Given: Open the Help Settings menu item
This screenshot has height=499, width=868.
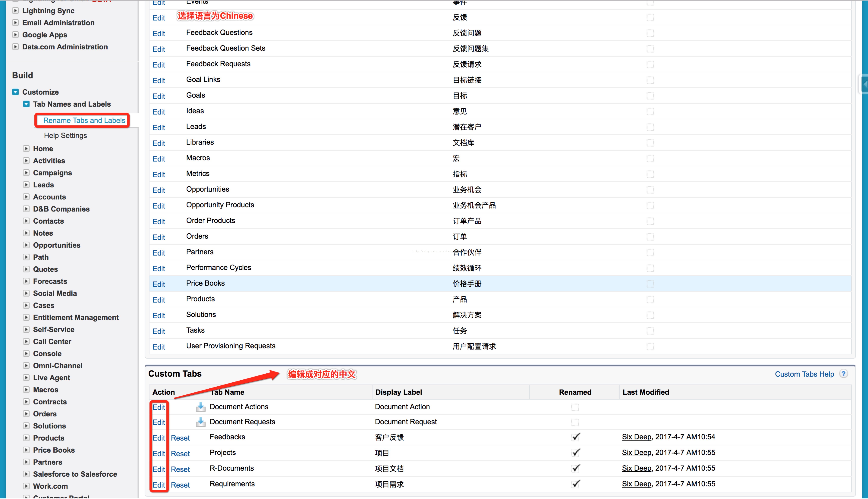Looking at the screenshot, I should pyautogui.click(x=65, y=135).
